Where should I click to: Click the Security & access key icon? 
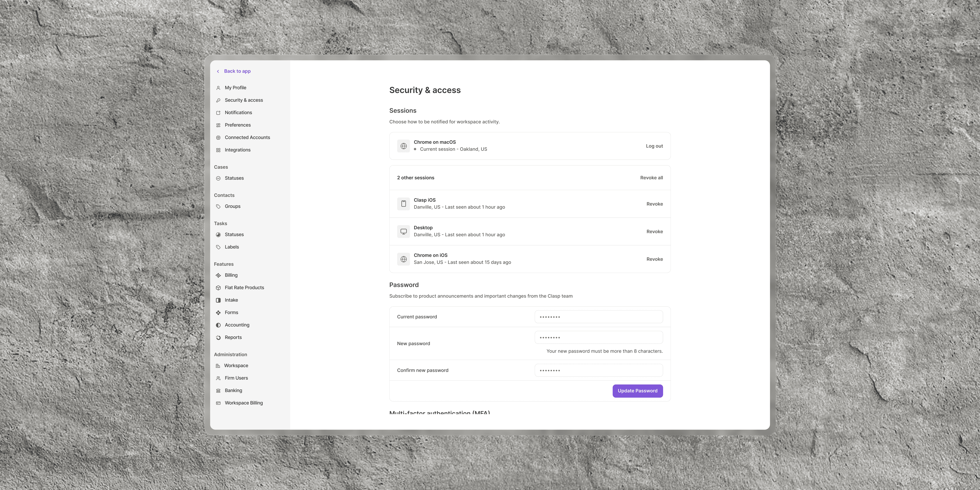click(x=218, y=100)
